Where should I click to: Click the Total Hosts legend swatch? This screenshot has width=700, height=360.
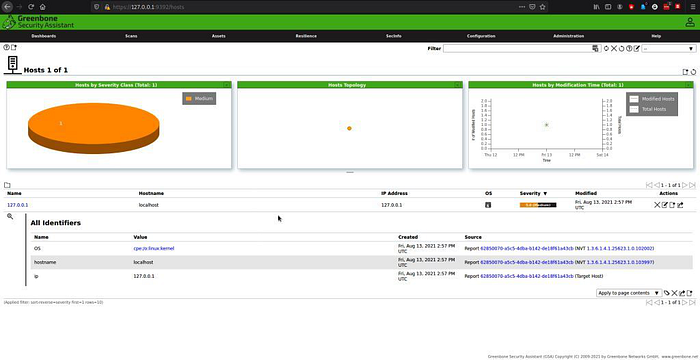[x=634, y=109]
